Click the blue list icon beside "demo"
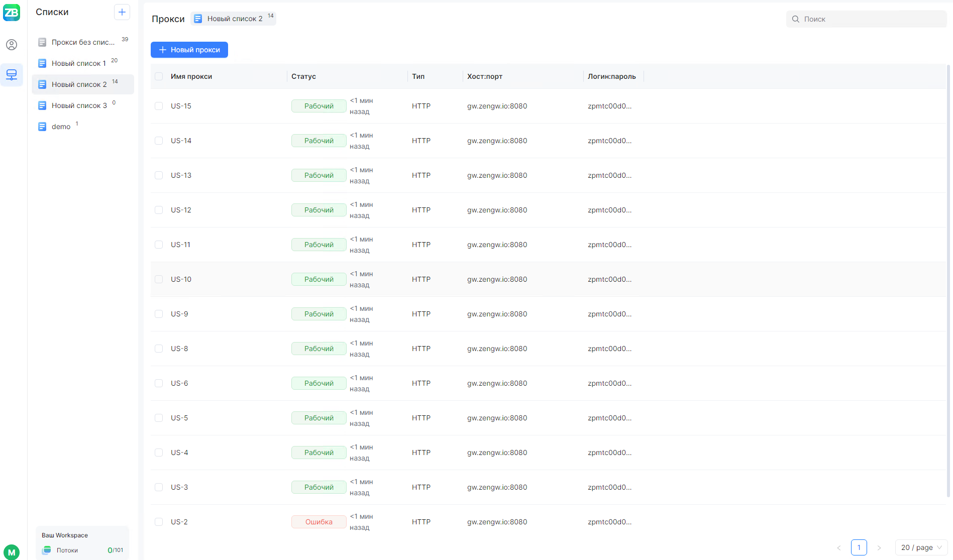 42,126
